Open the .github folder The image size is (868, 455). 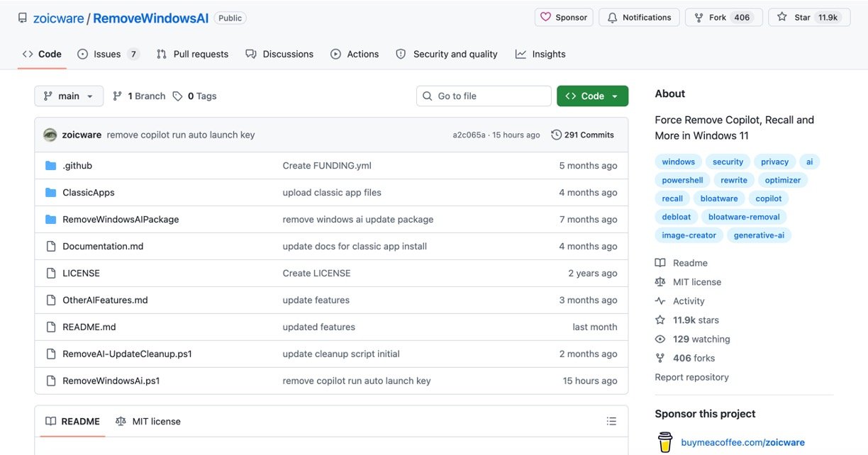77,166
